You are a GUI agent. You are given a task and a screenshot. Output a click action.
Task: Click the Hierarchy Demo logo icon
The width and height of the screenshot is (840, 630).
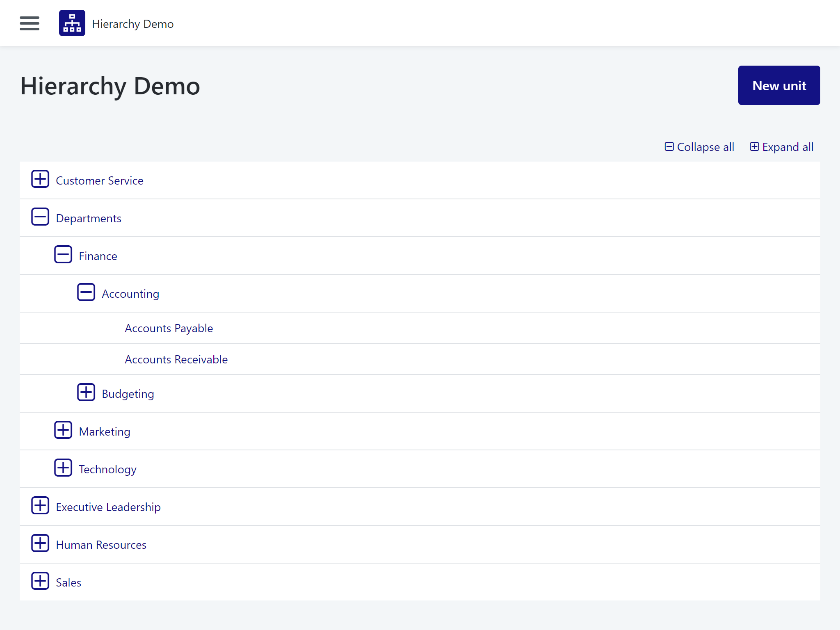(72, 23)
